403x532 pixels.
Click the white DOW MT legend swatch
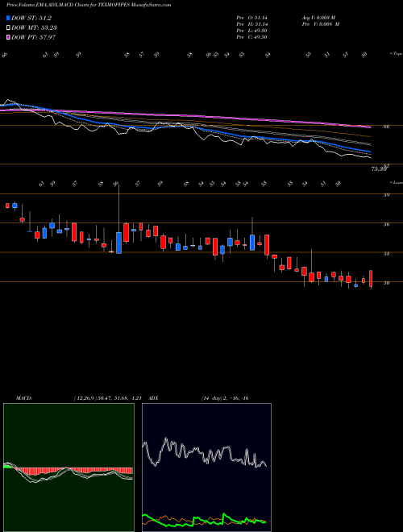point(9,28)
